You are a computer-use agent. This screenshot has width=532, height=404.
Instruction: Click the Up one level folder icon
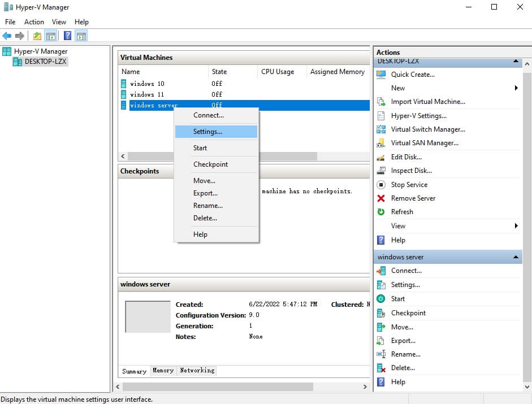(x=37, y=36)
